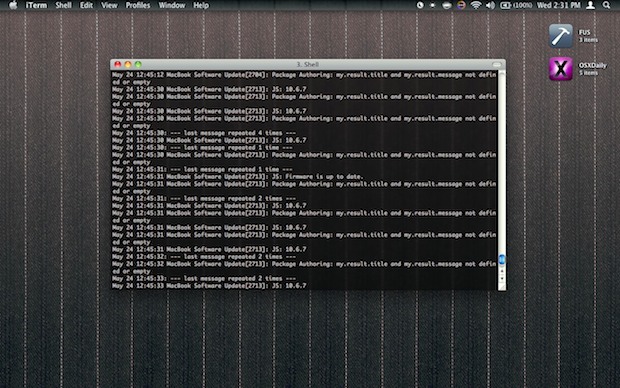Open the Profiles menu
Image resolution: width=620 pixels, height=388 pixels.
138,5
